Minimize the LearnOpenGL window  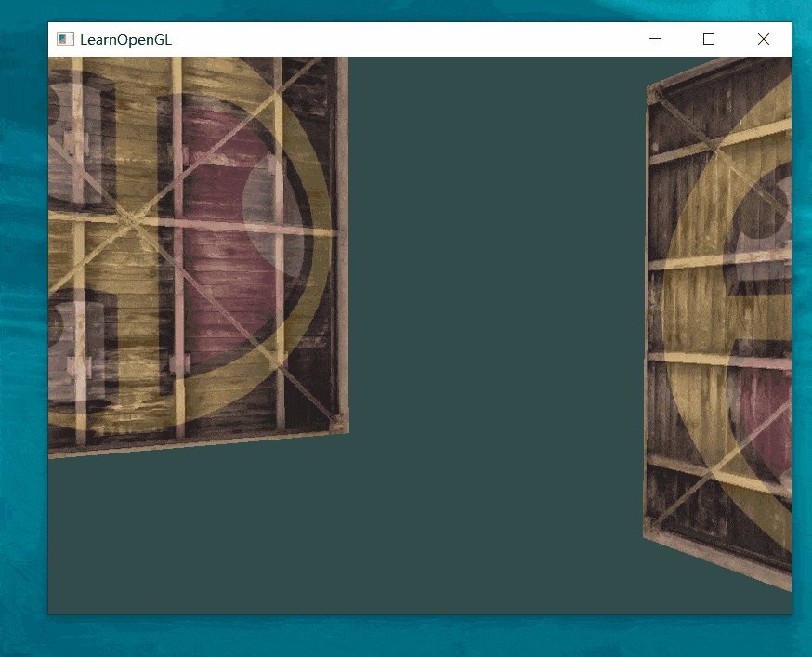click(x=655, y=39)
